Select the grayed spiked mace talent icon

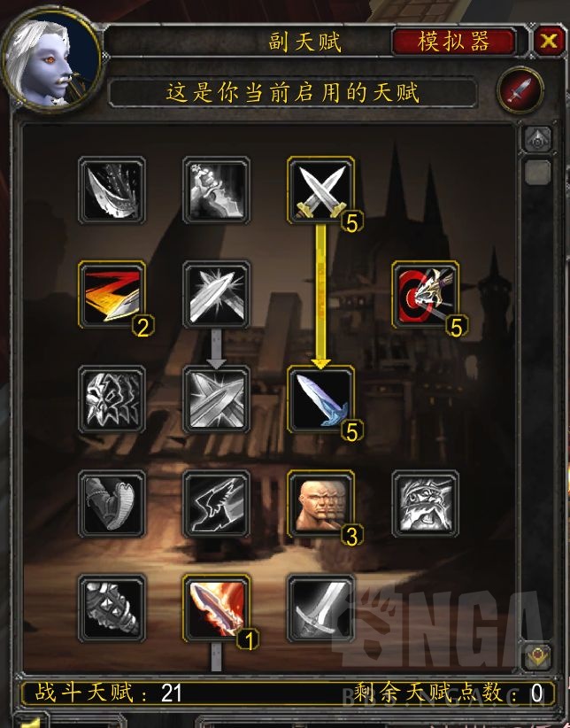click(112, 608)
